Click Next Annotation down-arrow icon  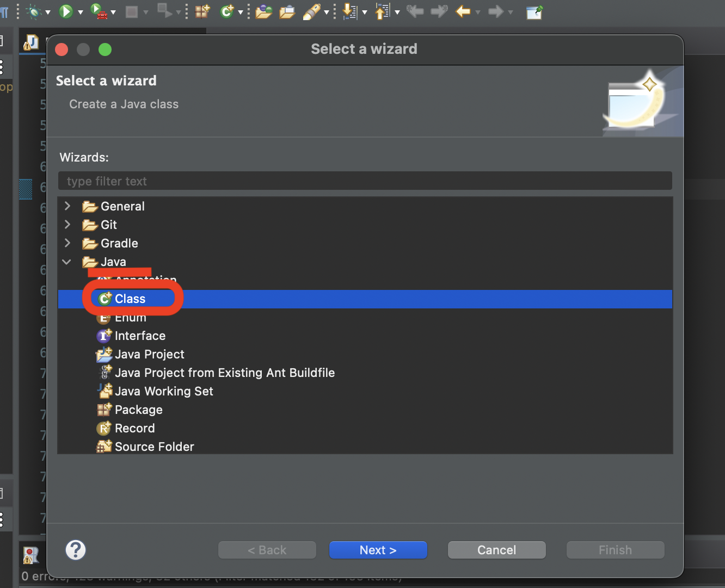349,11
